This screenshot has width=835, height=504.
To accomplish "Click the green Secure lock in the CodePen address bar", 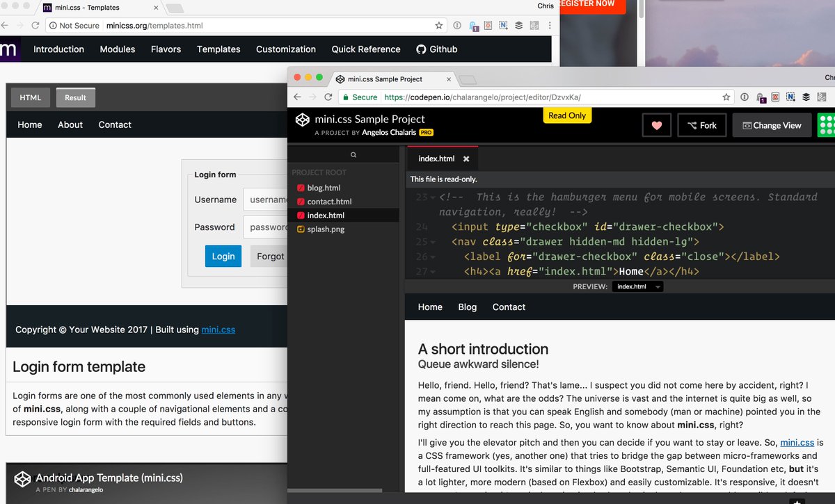I will point(344,97).
